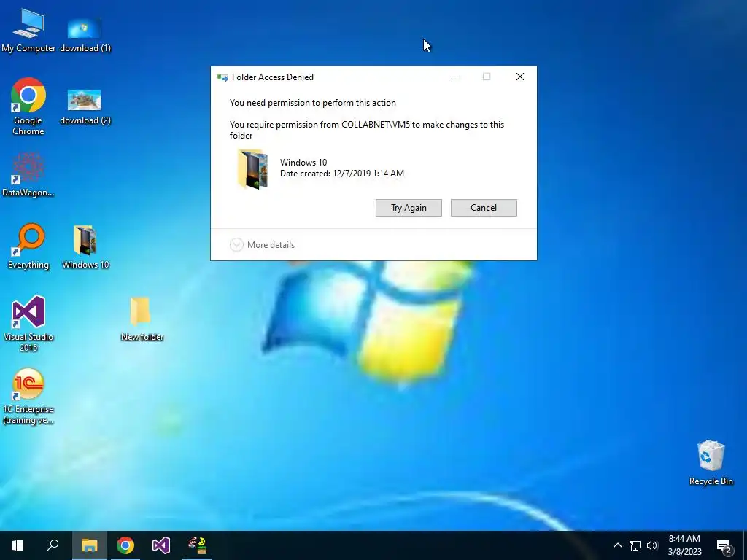Select the DataWagon desktop shortcut
Viewport: 747px width, 560px height.
click(28, 174)
